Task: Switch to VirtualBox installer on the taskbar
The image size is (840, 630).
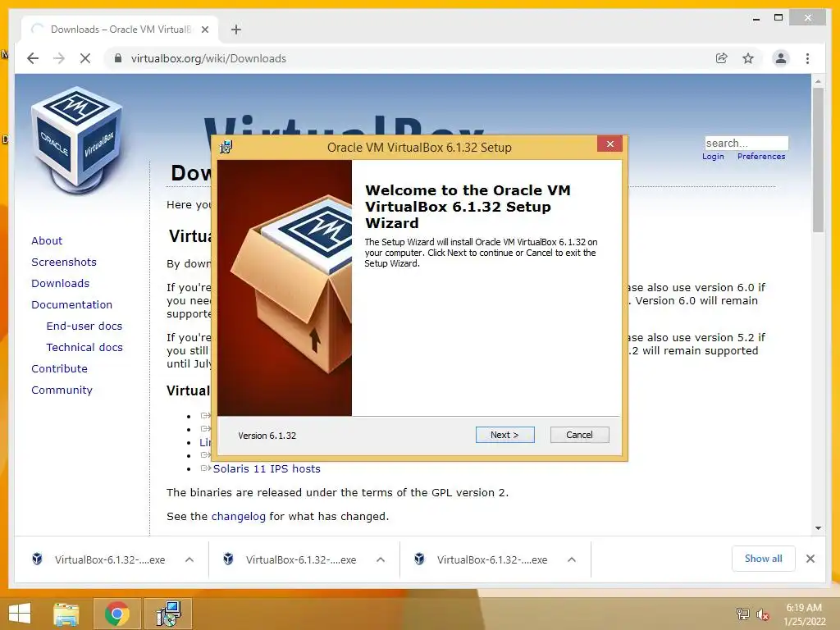Action: (x=168, y=614)
